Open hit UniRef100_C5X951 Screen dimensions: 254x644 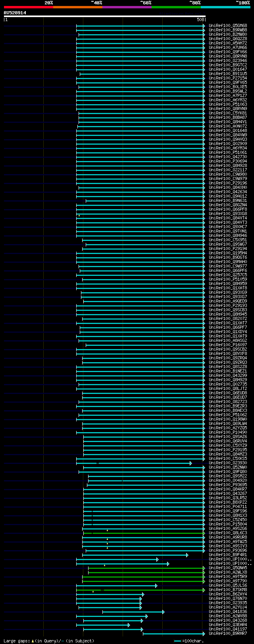[x=228, y=240]
